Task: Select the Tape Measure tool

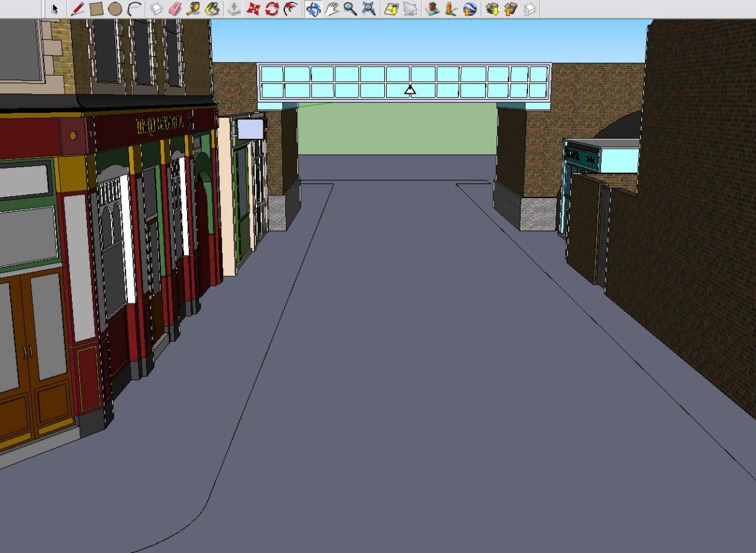Action: (x=193, y=9)
